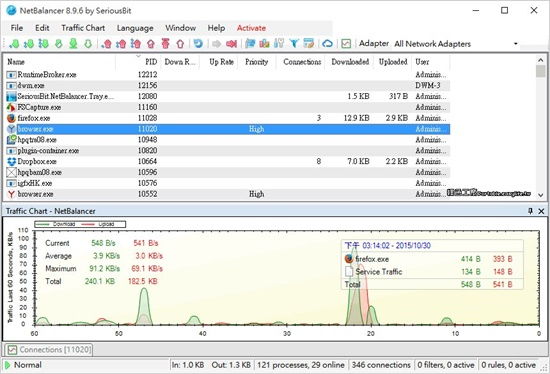550x374 pixels.
Task: Click the tools toolbar icon beside the funnel
Action: tap(279, 44)
